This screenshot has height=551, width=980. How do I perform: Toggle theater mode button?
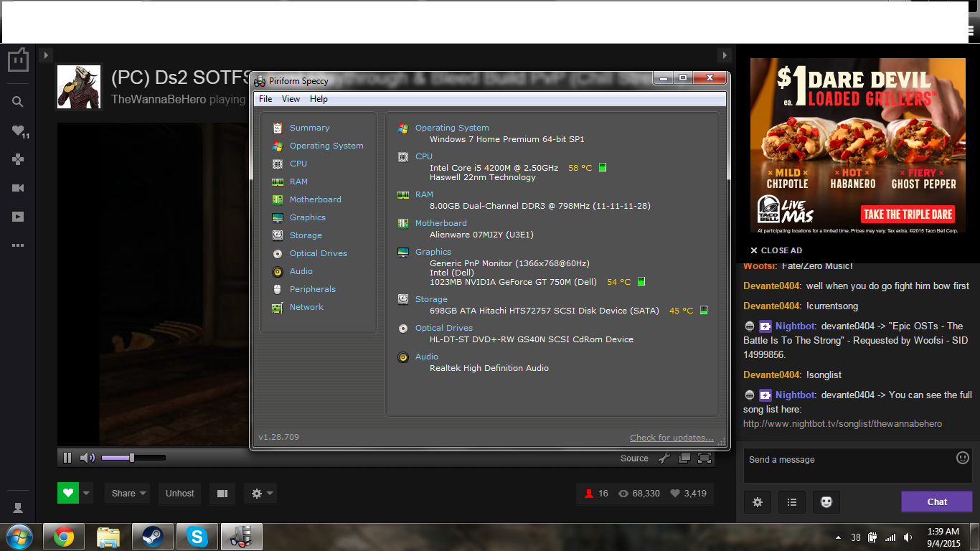click(222, 493)
